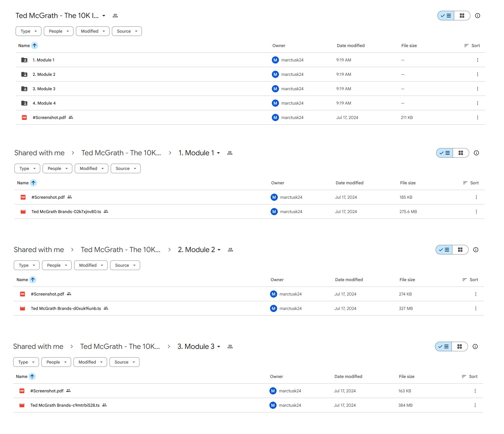The height and width of the screenshot is (434, 504).
Task: Go to Ted McGrath folder from Module 2 breadcrumb
Action: (x=121, y=250)
